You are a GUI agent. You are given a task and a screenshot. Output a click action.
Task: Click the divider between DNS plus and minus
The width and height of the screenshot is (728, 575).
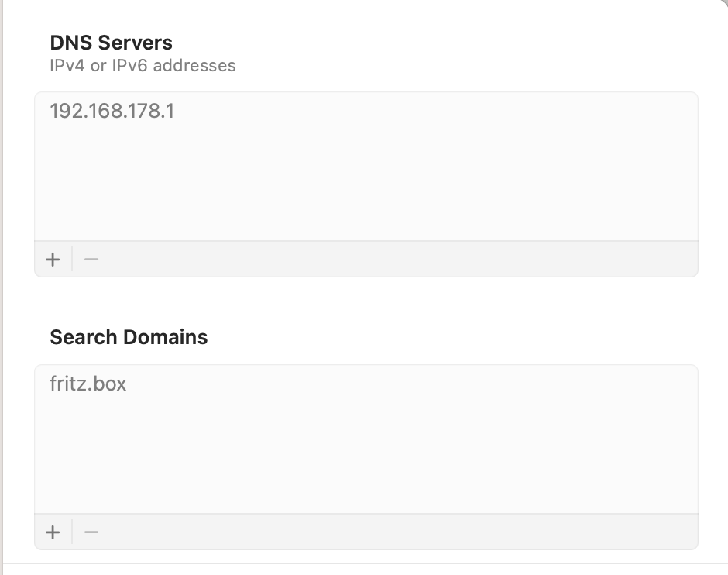72,259
